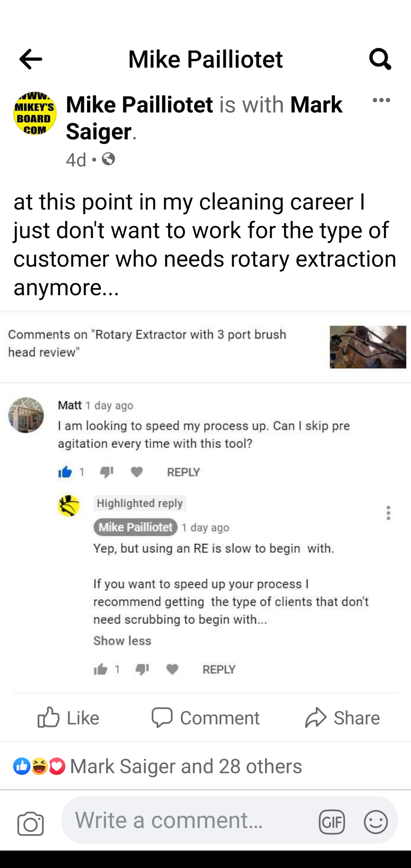Click REPLY under Matt's comment
The width and height of the screenshot is (411, 868).
point(183,472)
